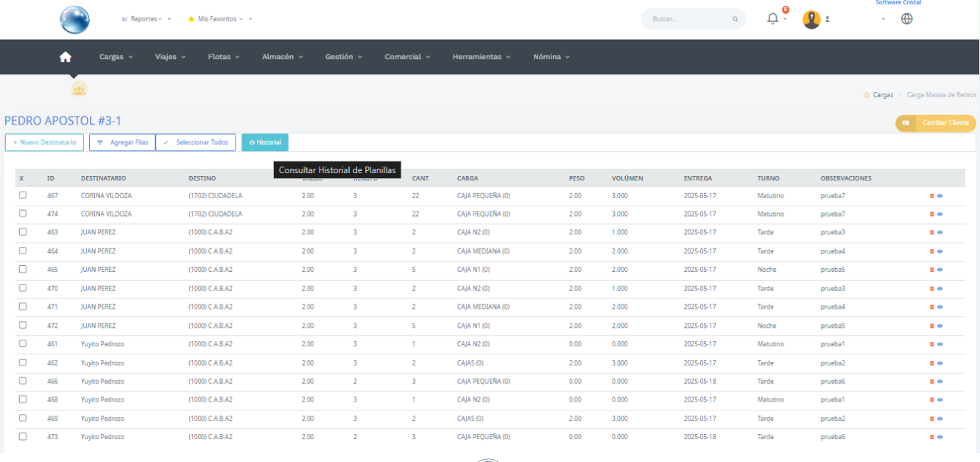
Task: Tick the checkbox for row 465
Action: [x=23, y=270]
